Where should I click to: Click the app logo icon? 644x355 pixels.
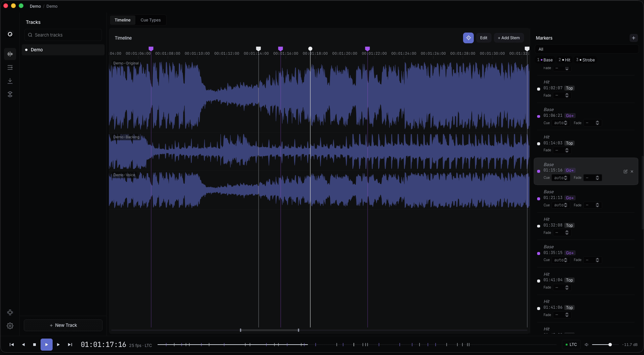pos(10,34)
